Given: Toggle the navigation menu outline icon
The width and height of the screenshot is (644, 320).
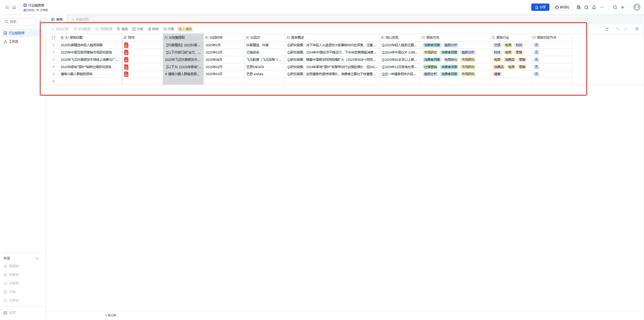Looking at the screenshot, I should 7,7.
